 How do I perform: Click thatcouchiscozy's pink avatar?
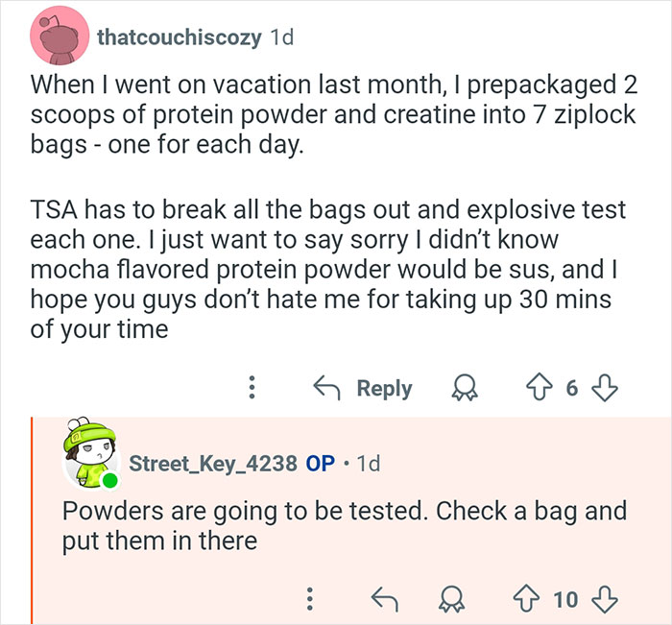coord(60,37)
